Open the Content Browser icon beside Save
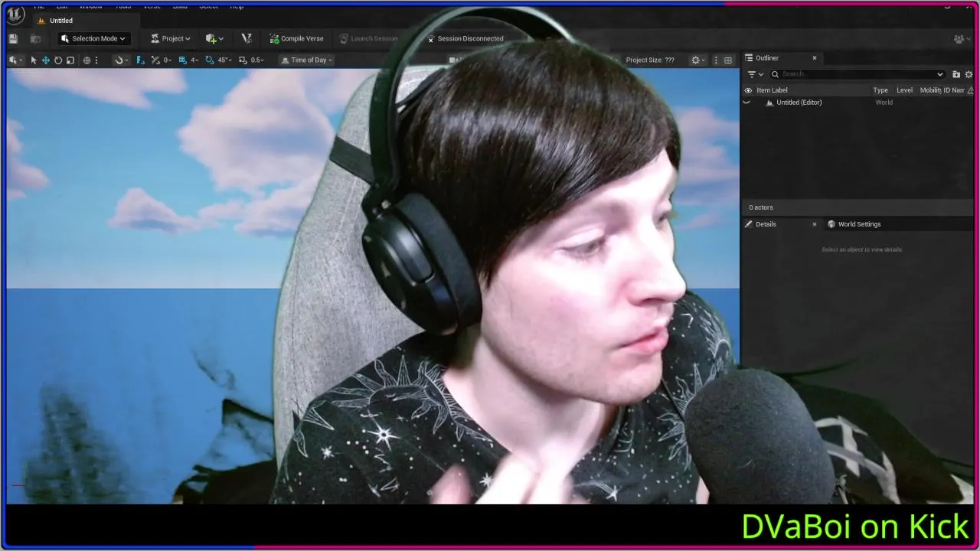 click(35, 38)
